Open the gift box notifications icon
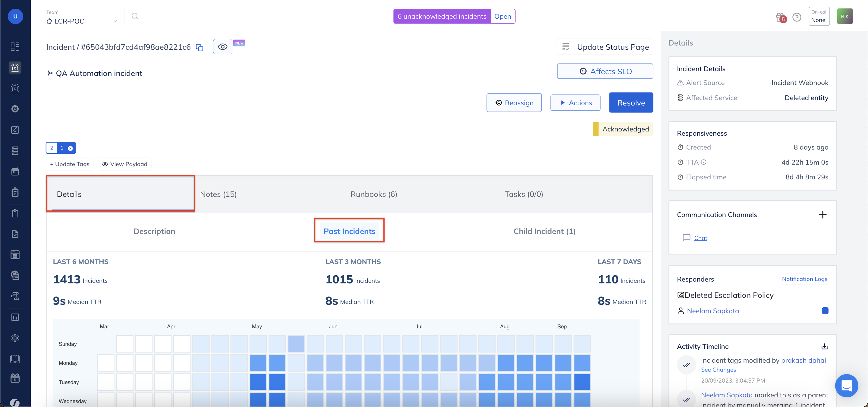 tap(780, 17)
